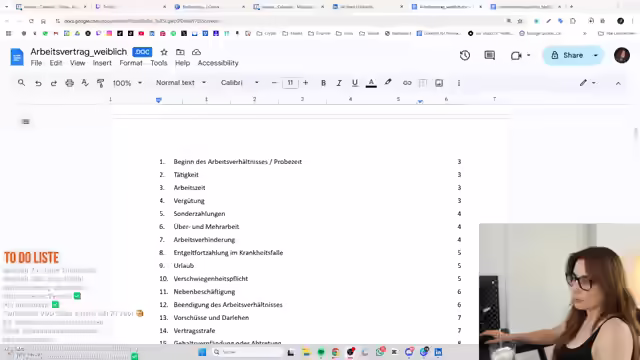The image size is (640, 360).
Task: Click the Insert image icon
Action: pyautogui.click(x=439, y=83)
